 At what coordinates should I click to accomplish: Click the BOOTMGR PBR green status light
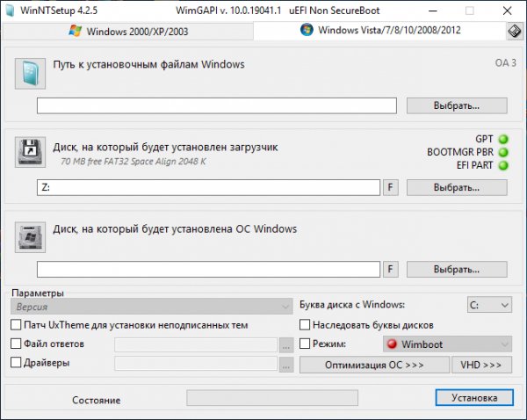(503, 152)
